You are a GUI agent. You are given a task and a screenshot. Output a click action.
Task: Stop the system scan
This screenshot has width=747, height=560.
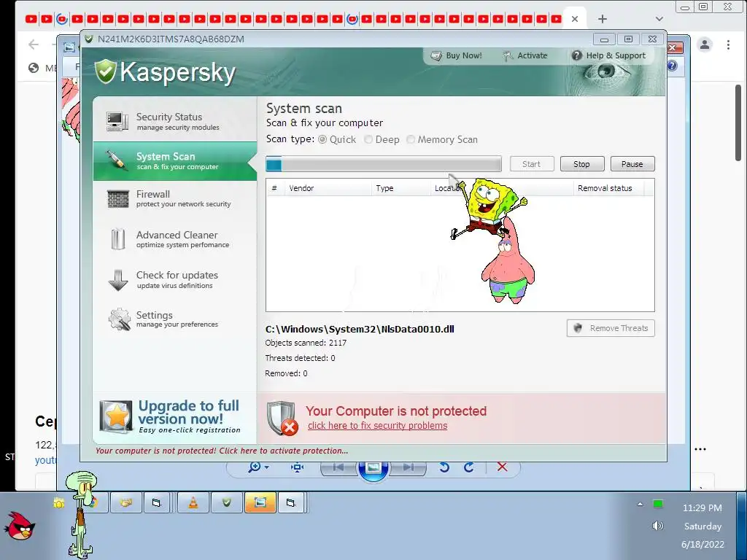582,164
